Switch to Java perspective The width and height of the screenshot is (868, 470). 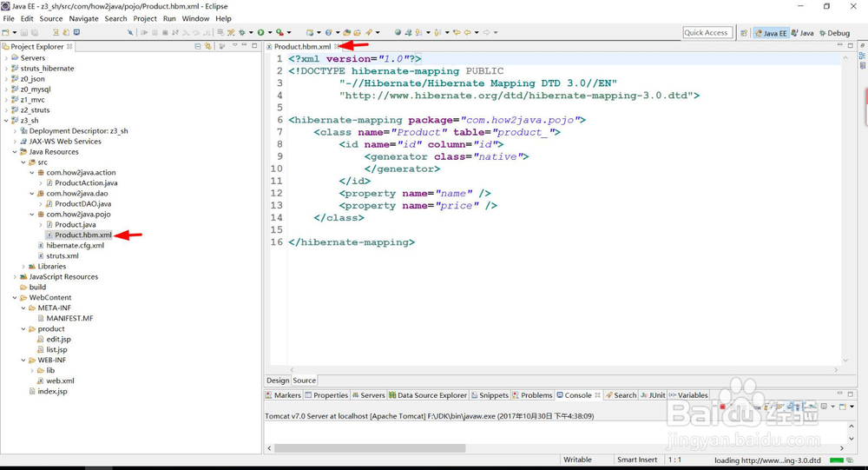[x=803, y=33]
